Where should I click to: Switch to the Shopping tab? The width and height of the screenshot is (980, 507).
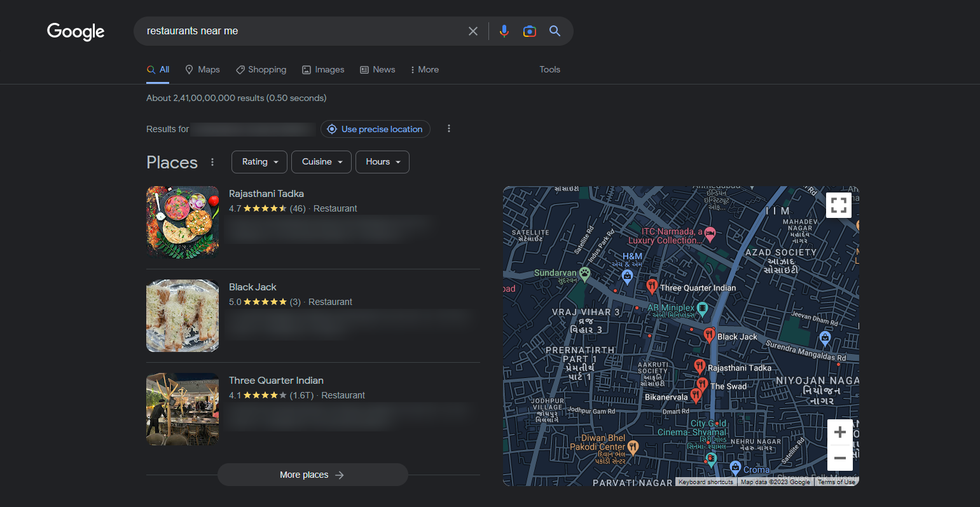coord(261,70)
